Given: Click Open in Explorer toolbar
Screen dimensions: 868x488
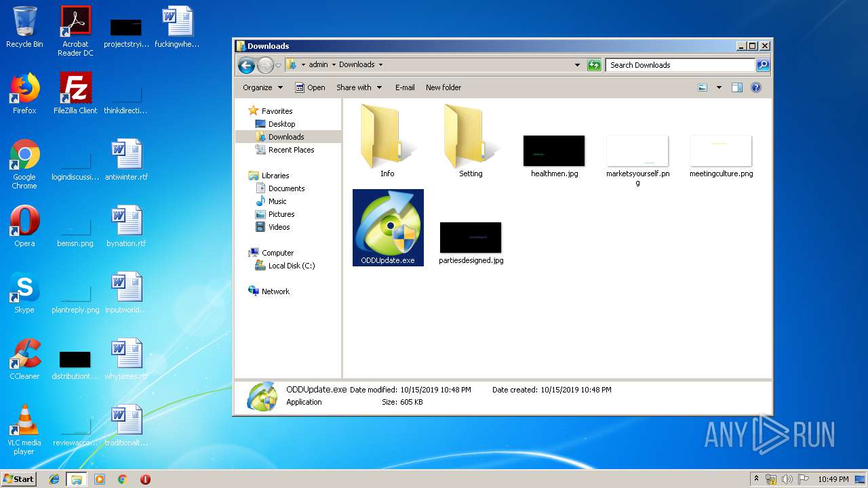Looking at the screenshot, I should click(x=310, y=87).
